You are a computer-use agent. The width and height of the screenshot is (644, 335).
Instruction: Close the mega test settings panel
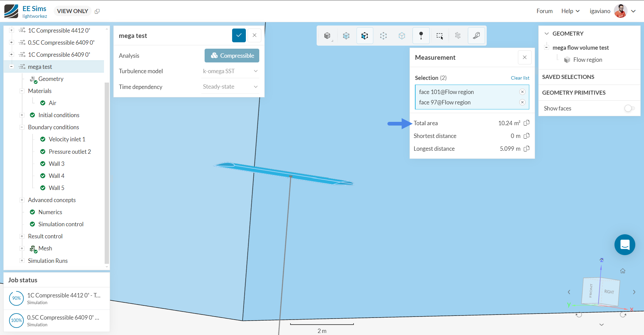(x=255, y=35)
